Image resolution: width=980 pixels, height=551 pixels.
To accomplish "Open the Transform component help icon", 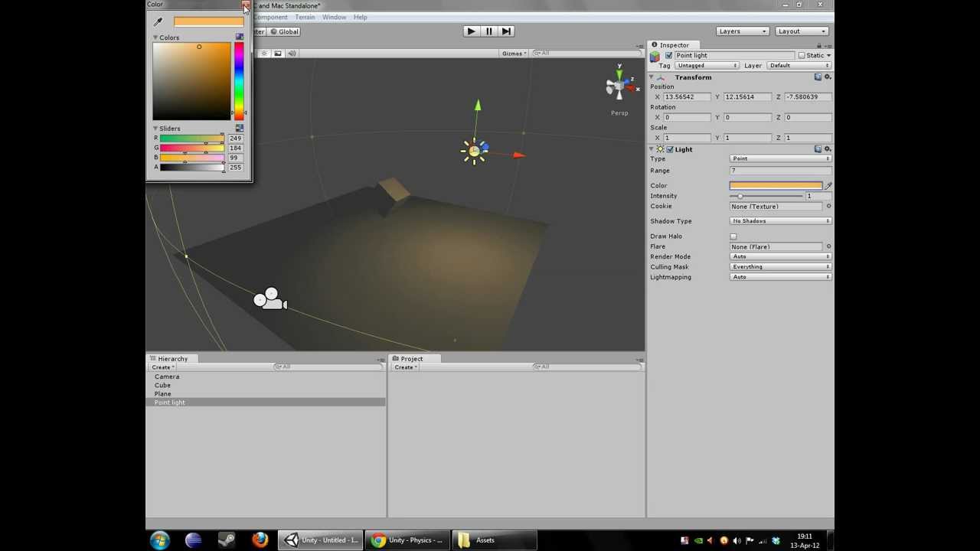I will click(818, 77).
